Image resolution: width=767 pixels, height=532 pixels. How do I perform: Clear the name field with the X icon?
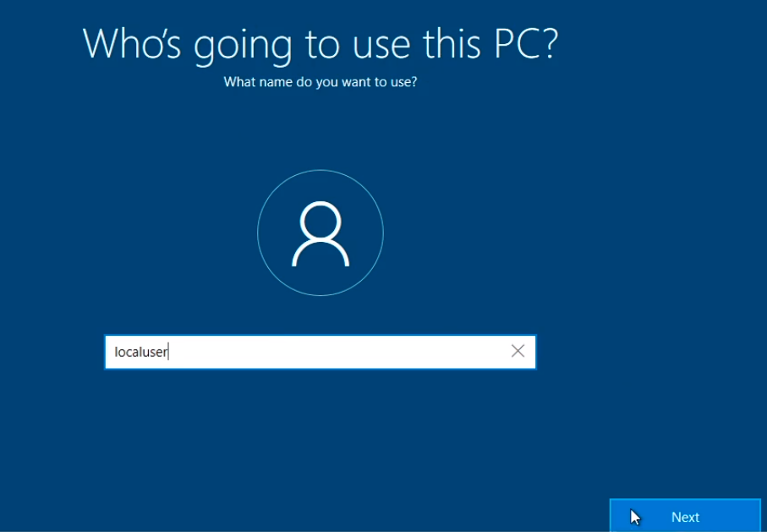518,351
